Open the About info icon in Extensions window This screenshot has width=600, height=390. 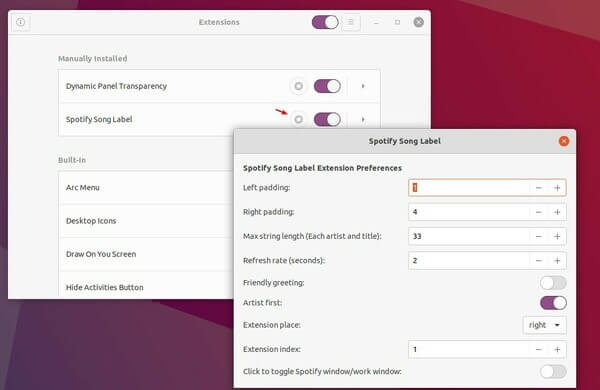[x=21, y=22]
